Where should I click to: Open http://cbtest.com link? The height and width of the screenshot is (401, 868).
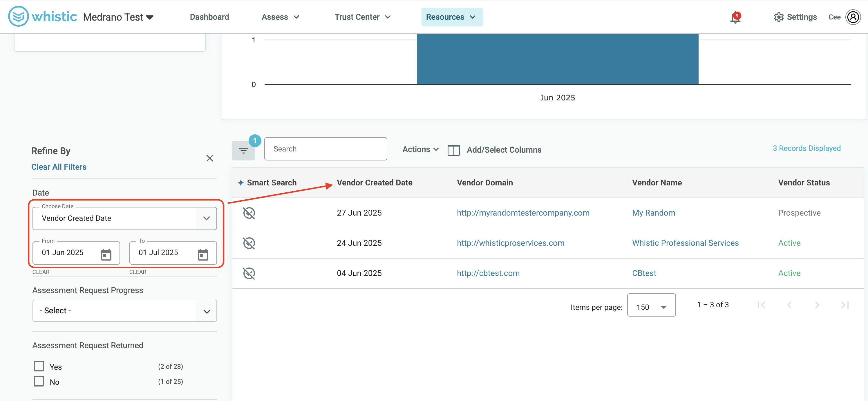pyautogui.click(x=488, y=273)
